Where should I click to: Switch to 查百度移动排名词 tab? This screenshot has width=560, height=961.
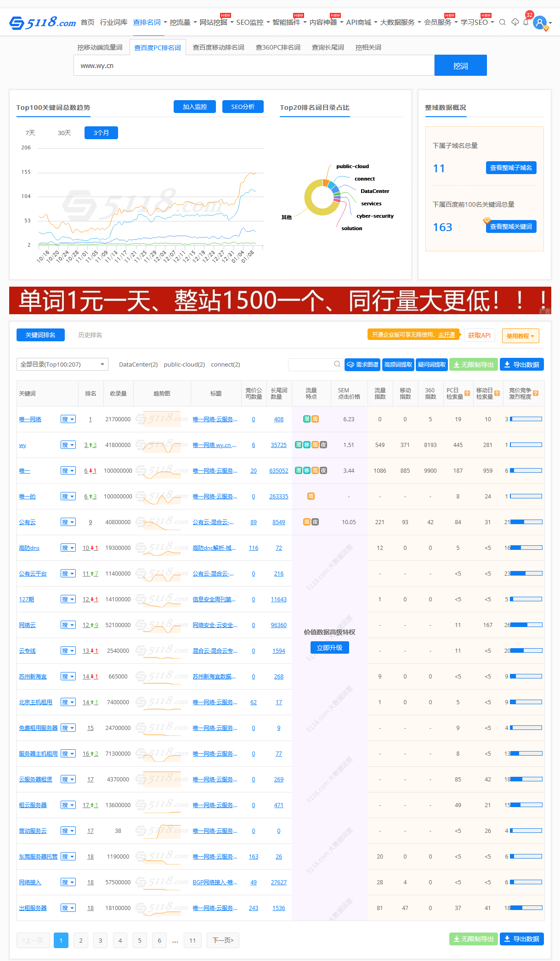tap(218, 47)
